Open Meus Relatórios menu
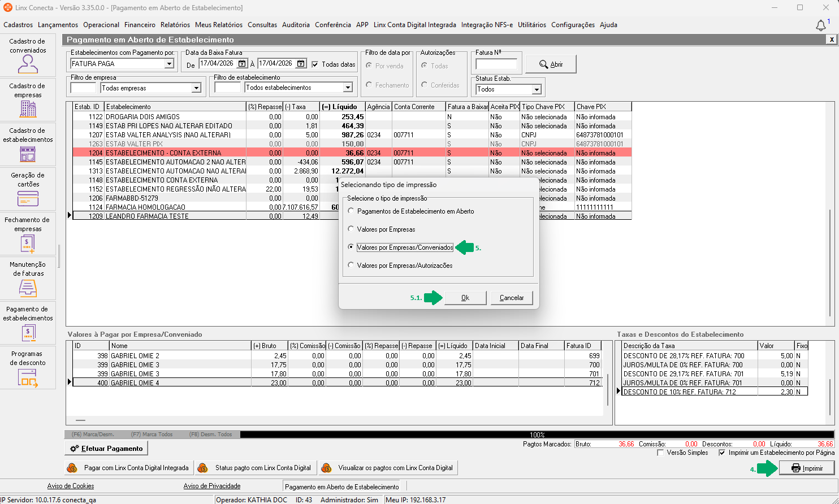The width and height of the screenshot is (839, 504). click(x=219, y=25)
